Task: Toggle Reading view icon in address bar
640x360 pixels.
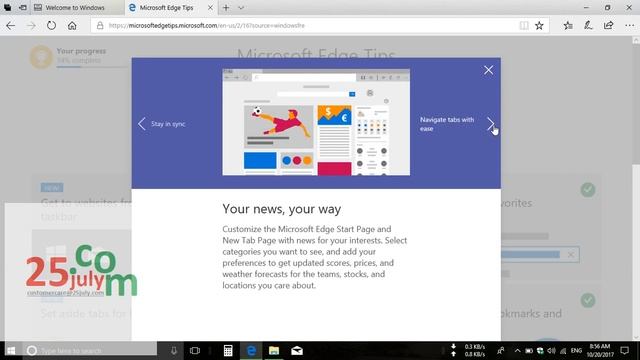Action: point(524,26)
